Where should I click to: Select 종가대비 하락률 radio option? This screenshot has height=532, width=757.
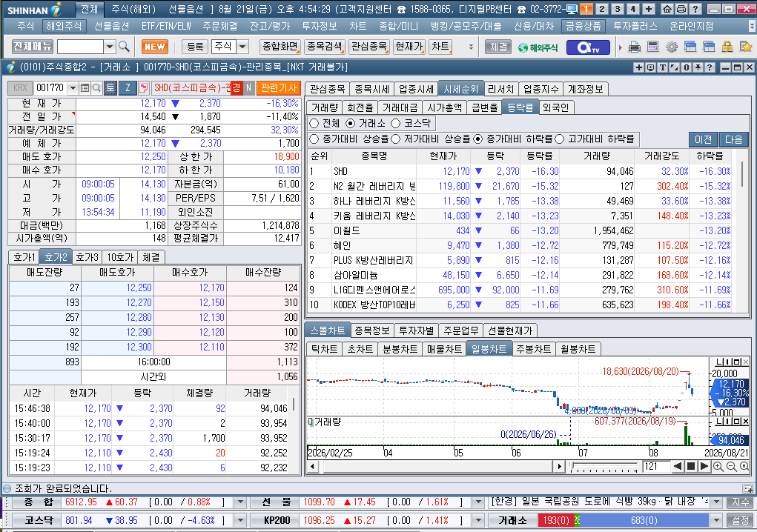[x=478, y=139]
